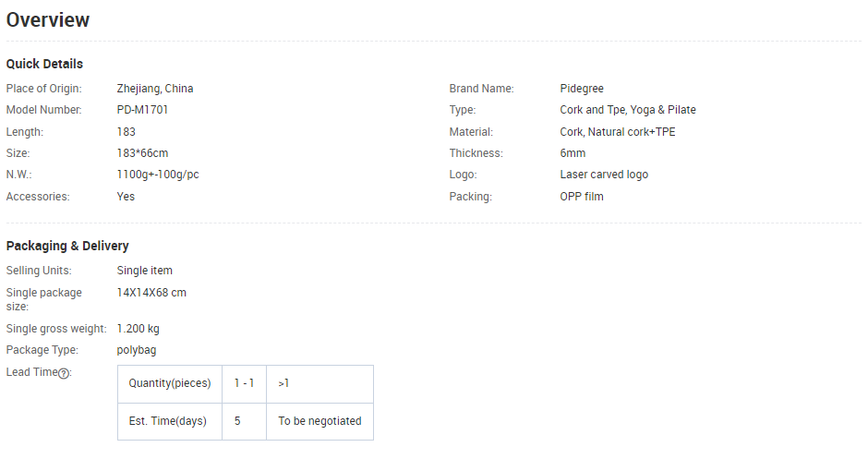This screenshot has height=459, width=868.
Task: Click the Quantity(pieces) table header cell
Action: pyautogui.click(x=170, y=383)
